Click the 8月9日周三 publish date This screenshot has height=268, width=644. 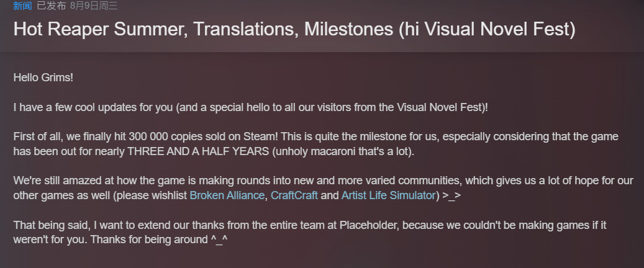coord(95,6)
